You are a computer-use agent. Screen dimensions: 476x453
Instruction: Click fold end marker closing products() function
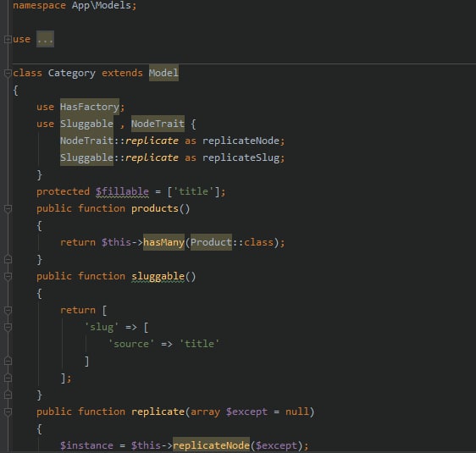(8, 259)
